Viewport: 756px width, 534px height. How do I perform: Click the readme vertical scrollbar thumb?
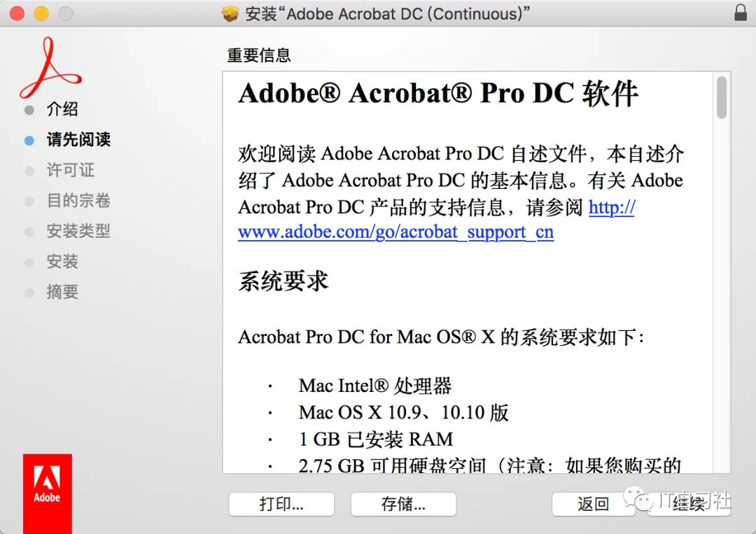click(721, 97)
